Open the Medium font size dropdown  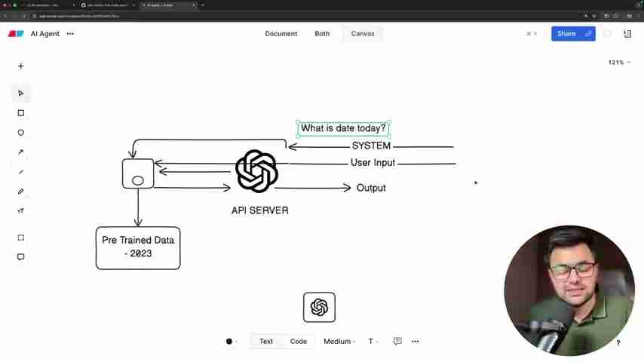(x=339, y=341)
